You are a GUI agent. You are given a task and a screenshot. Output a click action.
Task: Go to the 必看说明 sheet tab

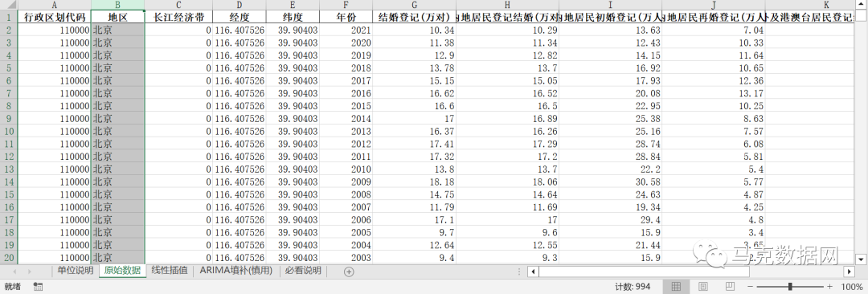click(303, 271)
